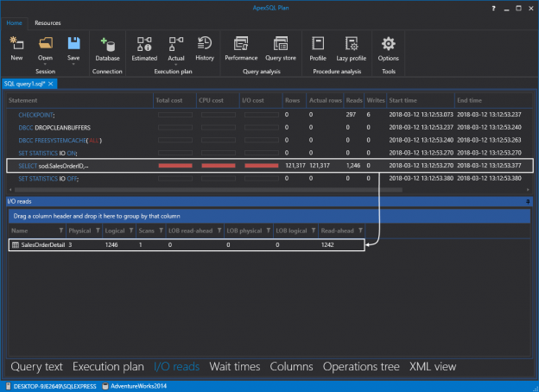
Task: Sort by the Actual rows header
Action: (325, 101)
